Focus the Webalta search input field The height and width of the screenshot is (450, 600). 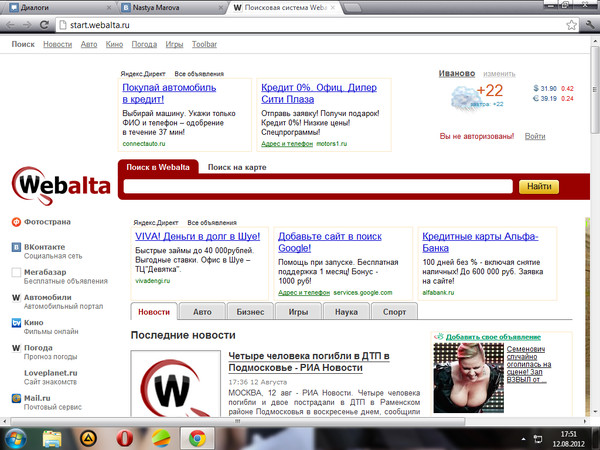[318, 186]
